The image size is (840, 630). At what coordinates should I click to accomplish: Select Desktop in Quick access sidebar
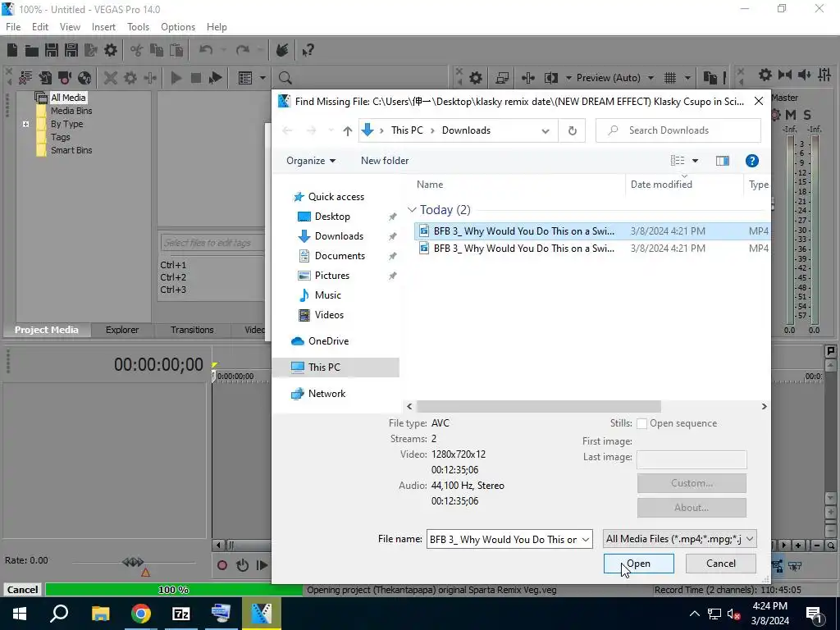tap(332, 217)
